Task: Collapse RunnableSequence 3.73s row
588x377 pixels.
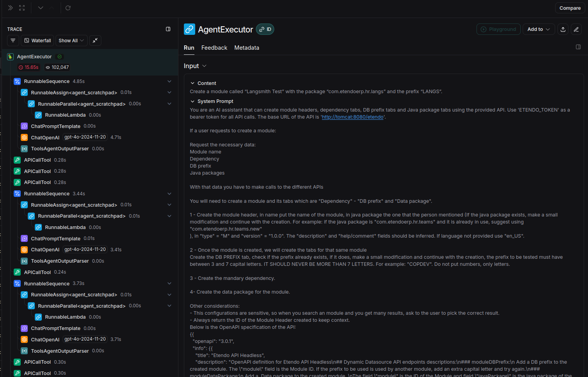Action: pos(169,283)
